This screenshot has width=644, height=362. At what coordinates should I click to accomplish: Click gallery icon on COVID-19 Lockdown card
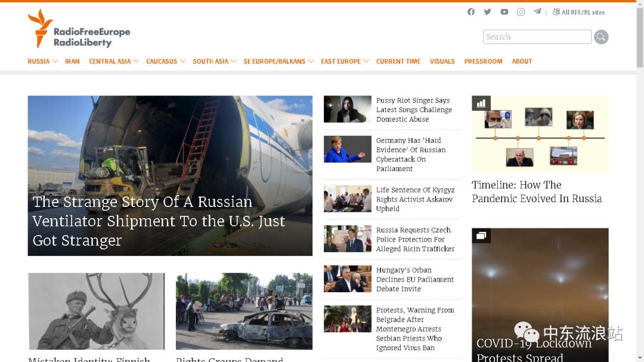click(x=481, y=236)
